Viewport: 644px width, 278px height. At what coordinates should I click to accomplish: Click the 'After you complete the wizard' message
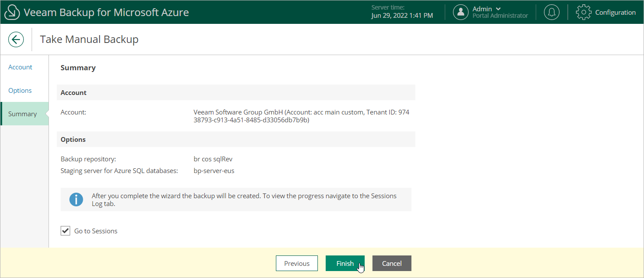click(244, 200)
